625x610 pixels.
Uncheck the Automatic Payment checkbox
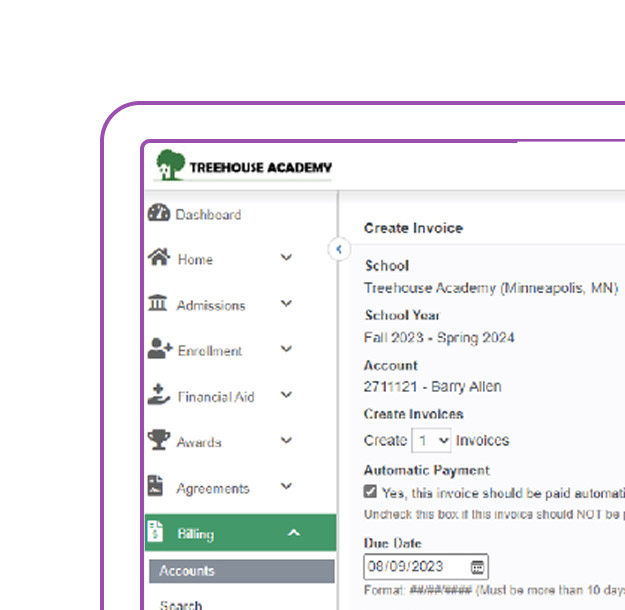click(x=370, y=492)
